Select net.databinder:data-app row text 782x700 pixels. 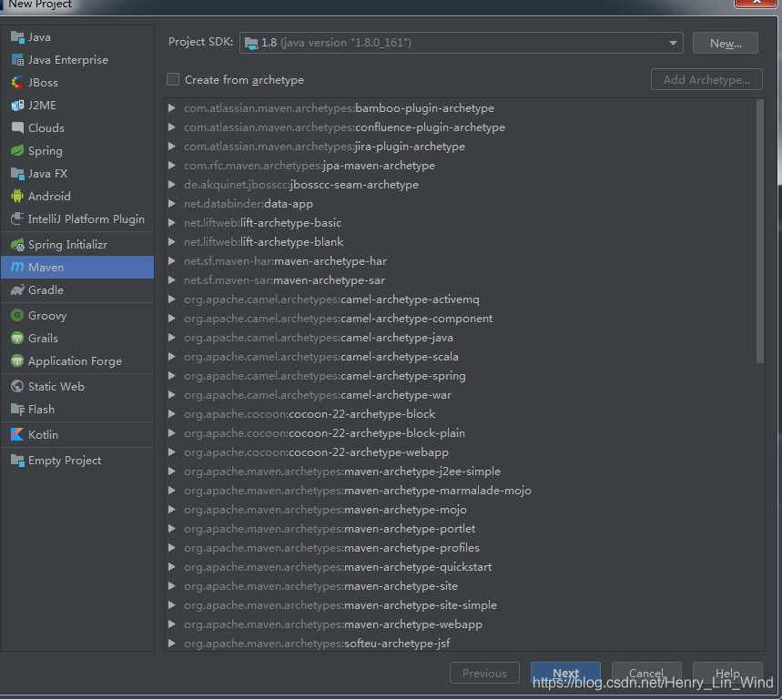pos(249,204)
